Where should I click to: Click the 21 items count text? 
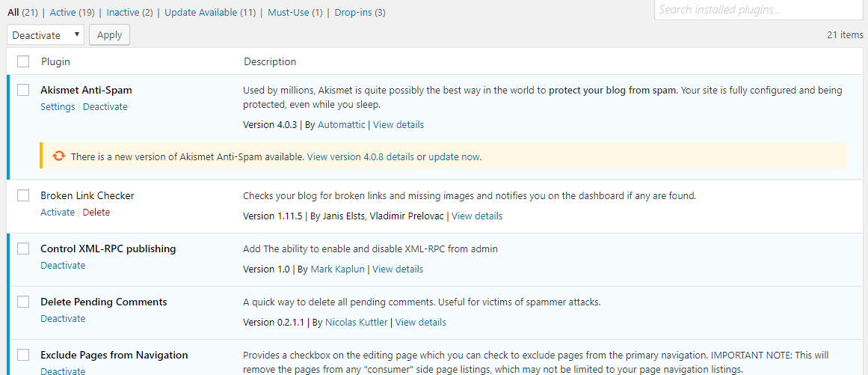point(845,35)
